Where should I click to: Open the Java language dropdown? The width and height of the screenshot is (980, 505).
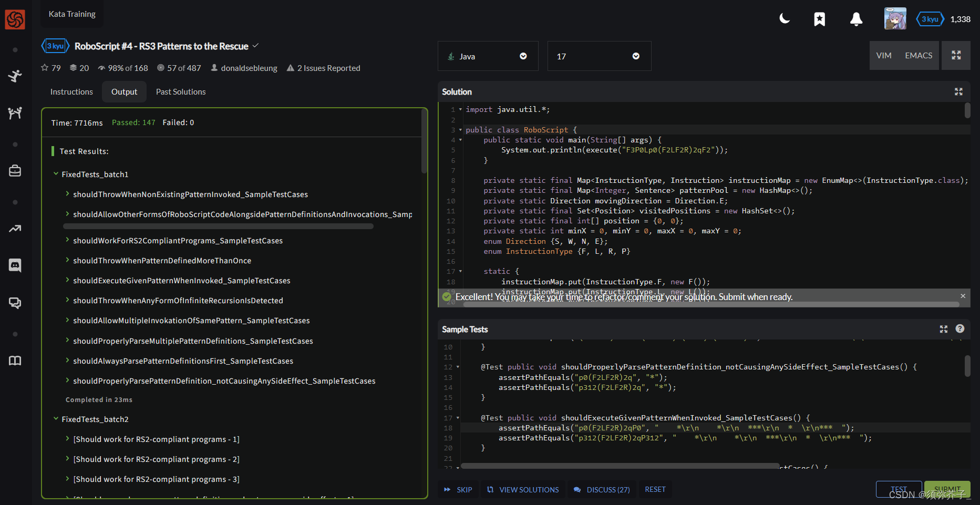(488, 56)
